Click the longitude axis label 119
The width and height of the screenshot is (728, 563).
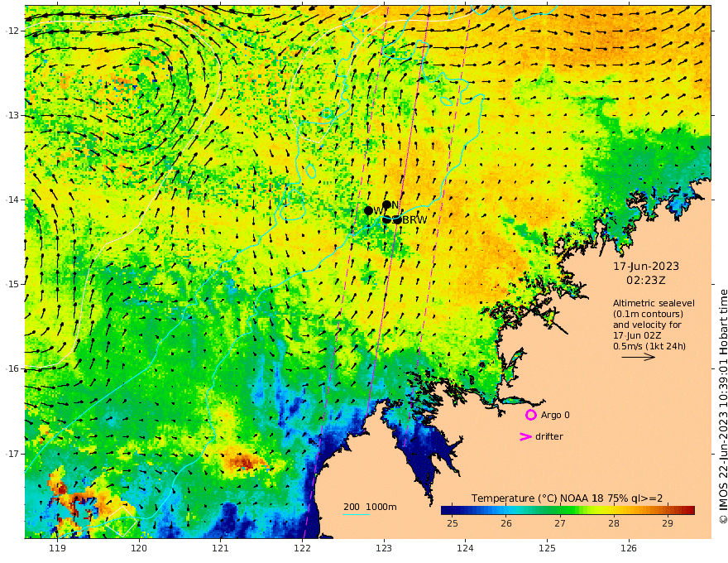58,548
